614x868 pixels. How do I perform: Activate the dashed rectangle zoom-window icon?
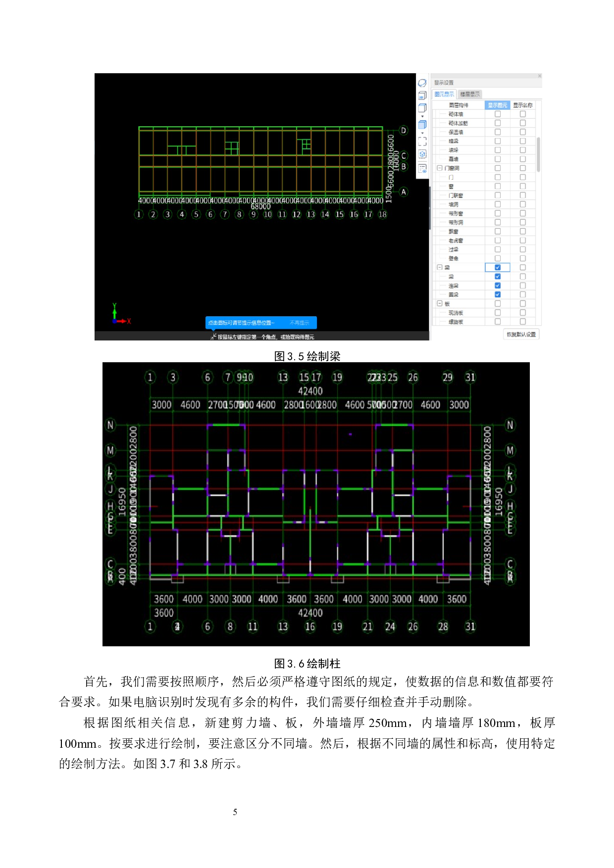coord(422,141)
